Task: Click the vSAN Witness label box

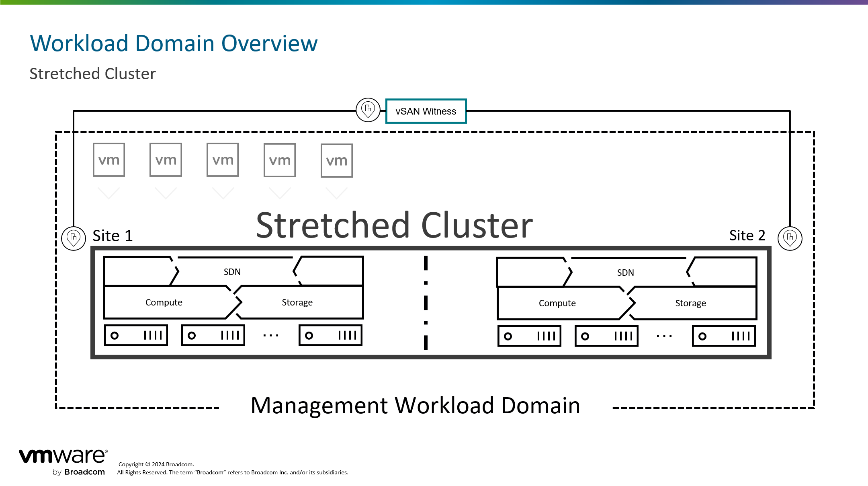Action: pos(426,111)
